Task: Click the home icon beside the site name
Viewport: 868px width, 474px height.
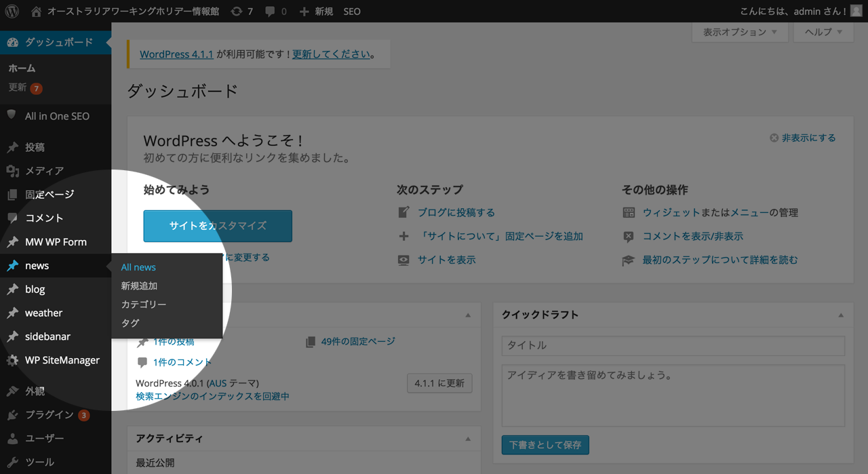Action: (36, 11)
